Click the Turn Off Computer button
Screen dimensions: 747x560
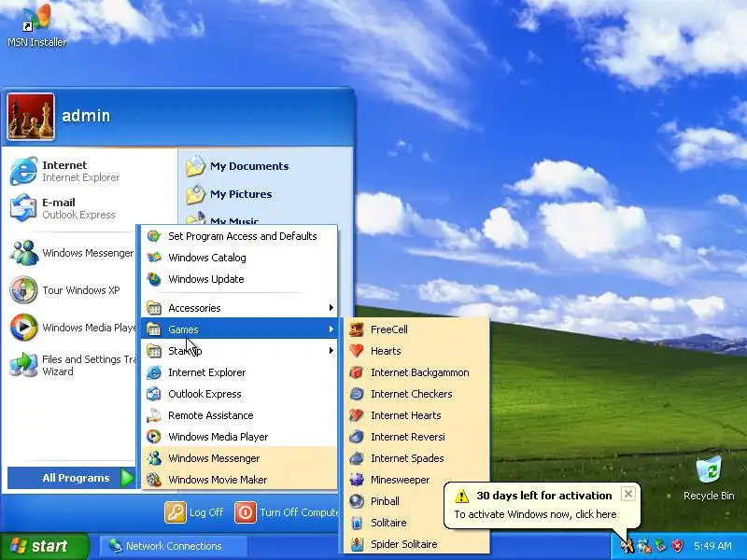coord(286,512)
